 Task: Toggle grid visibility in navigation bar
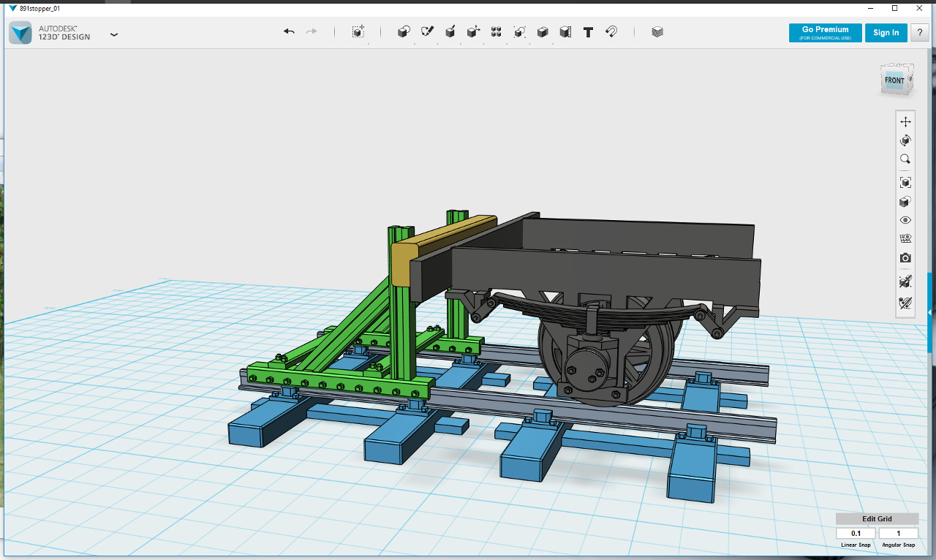point(905,239)
